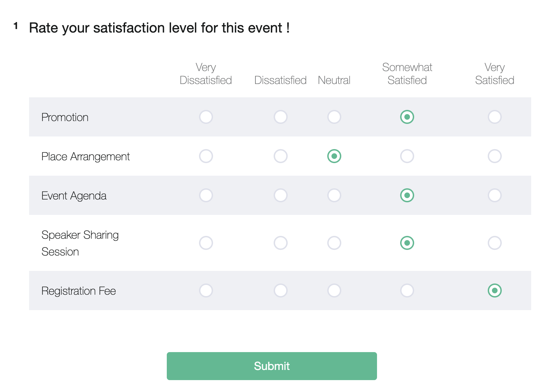Select Very Satisfied for Registration Fee
The image size is (541, 392).
tap(494, 290)
